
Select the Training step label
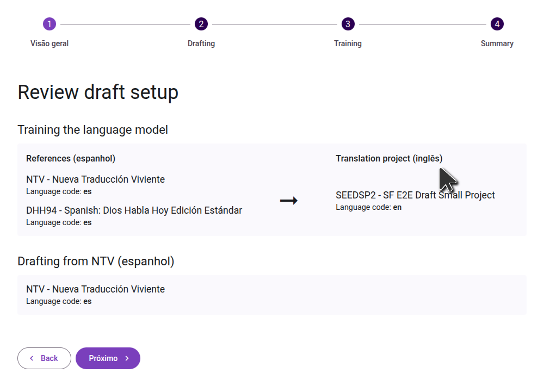tap(348, 43)
